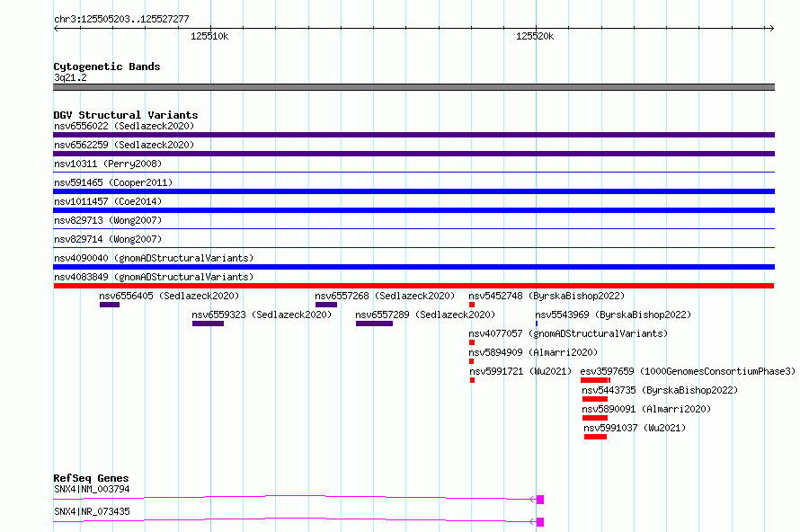Image resolution: width=800 pixels, height=532 pixels.
Task: Click nsv5894909 (Almarri2020) label
Action: (533, 352)
